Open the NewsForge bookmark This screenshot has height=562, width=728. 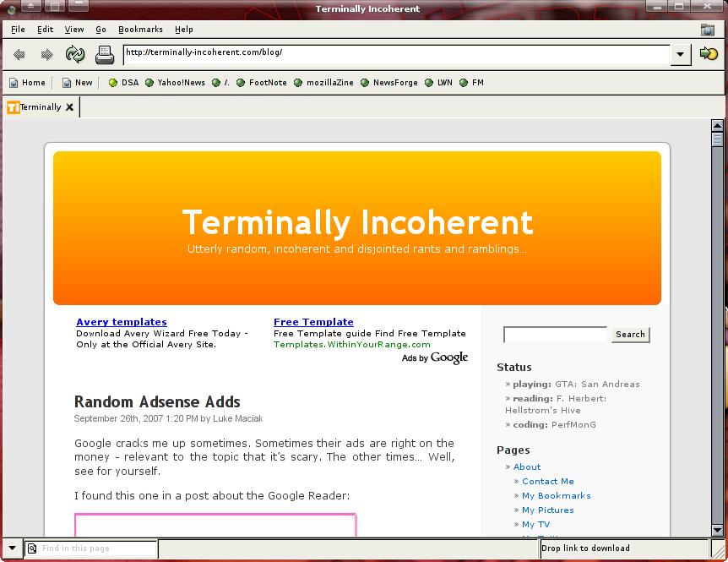389,83
